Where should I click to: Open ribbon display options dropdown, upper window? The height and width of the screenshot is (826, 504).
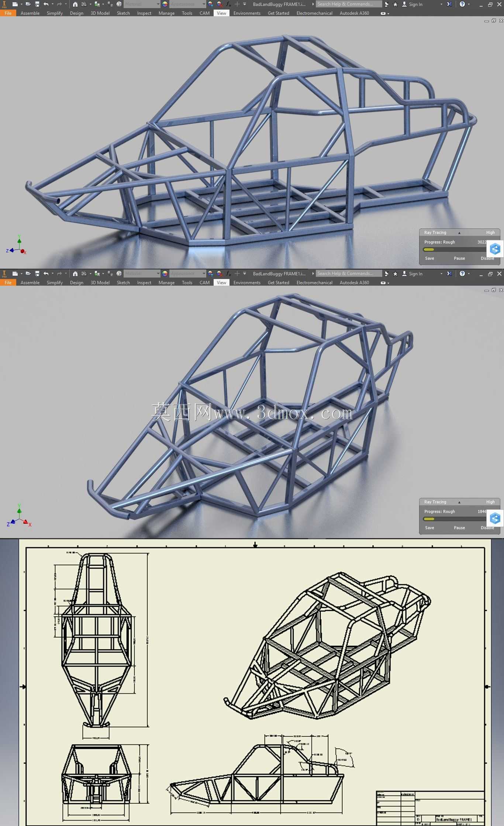click(x=384, y=13)
